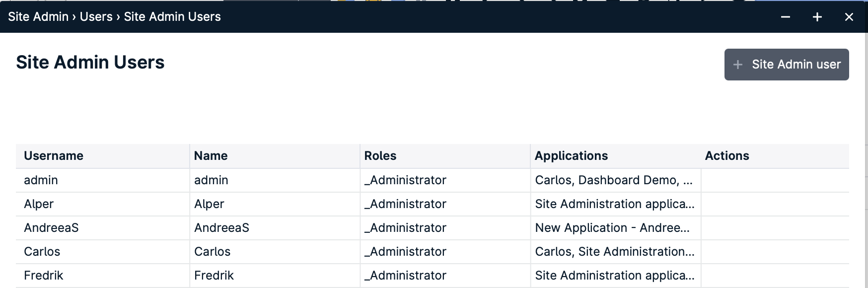Viewport: 868px width, 288px height.
Task: Click _Administrator role in Carlos row
Action: pos(405,252)
